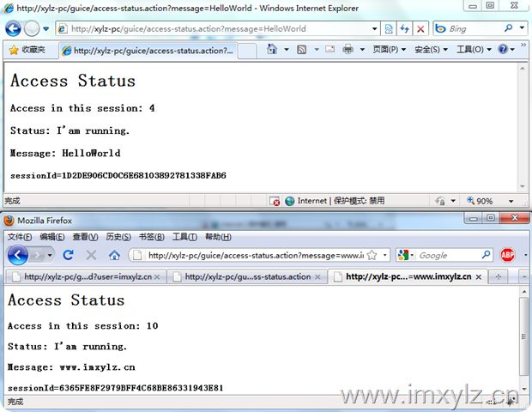The width and height of the screenshot is (532, 412).
Task: Select Firefox tab user=imxylz.cn
Action: pyautogui.click(x=86, y=277)
